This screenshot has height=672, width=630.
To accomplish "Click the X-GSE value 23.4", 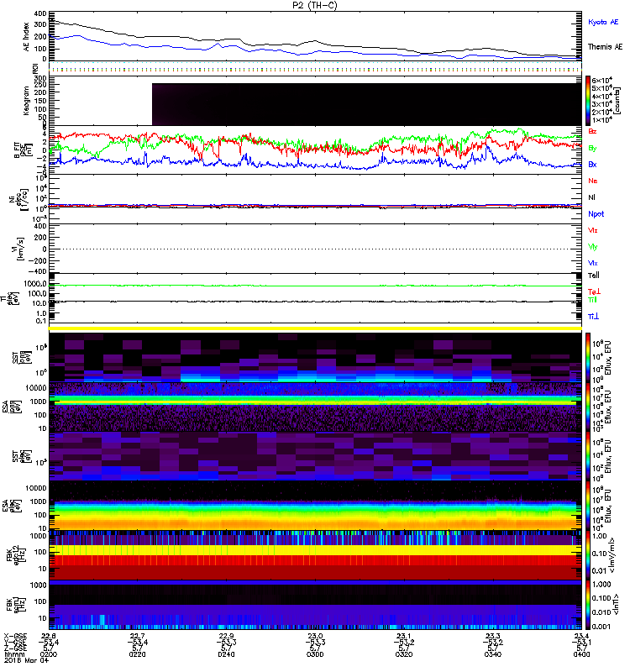I will pos(581,636).
